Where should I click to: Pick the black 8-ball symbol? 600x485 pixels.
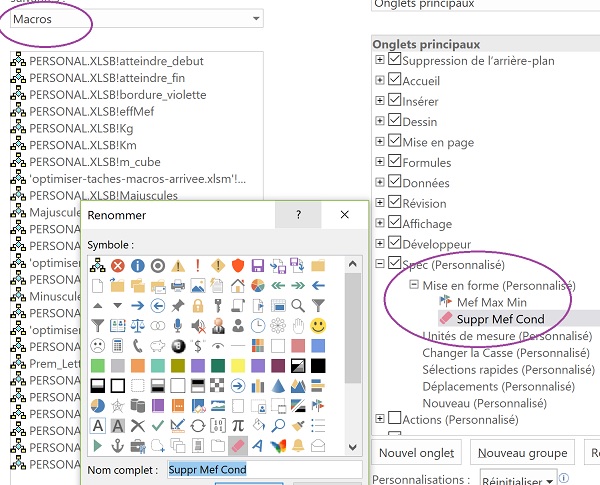[178, 346]
